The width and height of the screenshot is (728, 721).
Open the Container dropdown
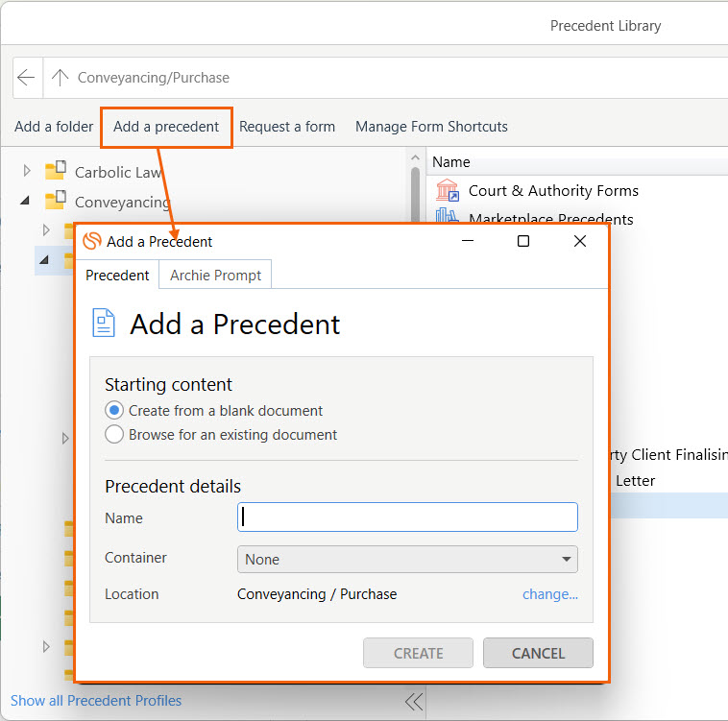(x=407, y=559)
